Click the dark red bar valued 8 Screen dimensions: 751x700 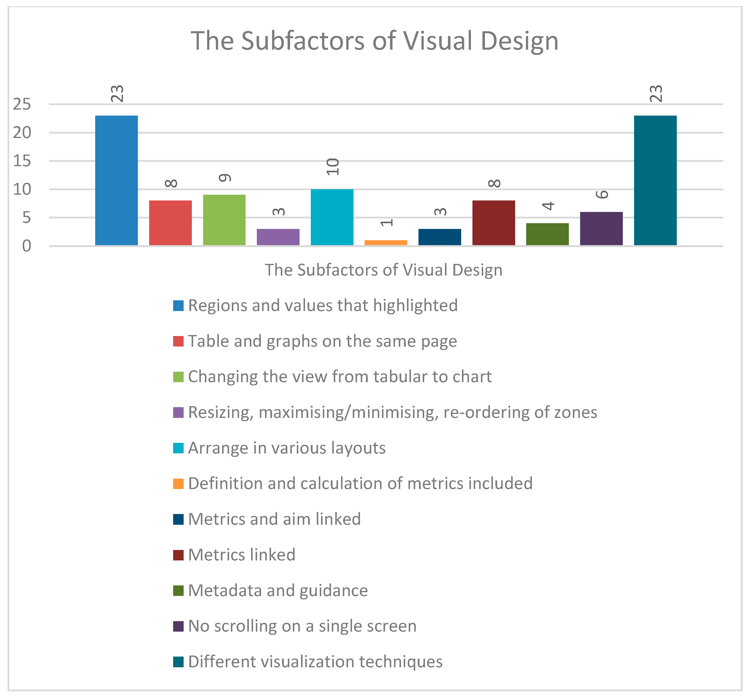click(493, 223)
